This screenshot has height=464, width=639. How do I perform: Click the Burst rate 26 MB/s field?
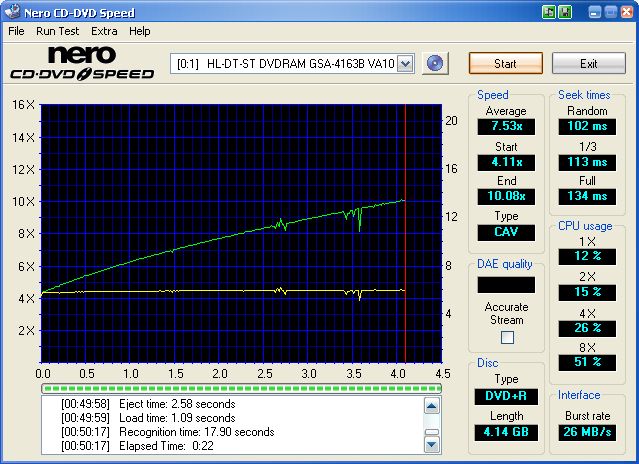click(x=587, y=432)
